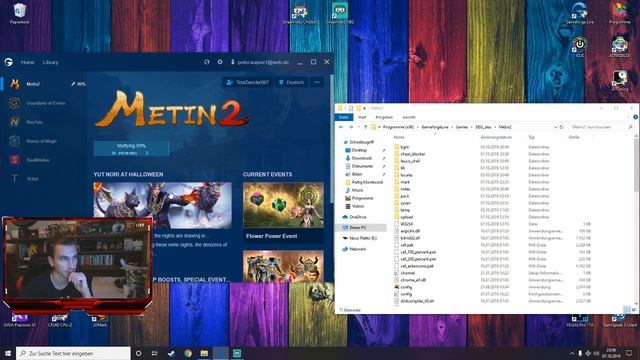
Task: Open the Flower Power Event image
Action: [x=283, y=205]
